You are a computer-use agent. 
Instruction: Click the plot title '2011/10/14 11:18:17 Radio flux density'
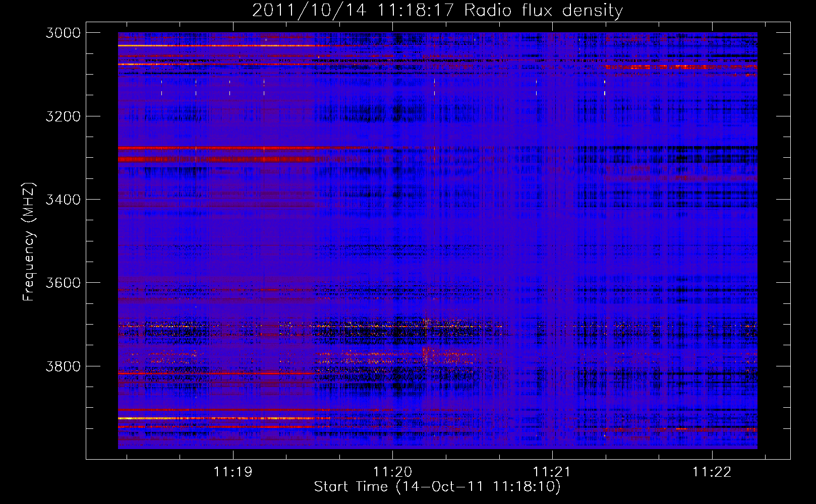point(437,10)
